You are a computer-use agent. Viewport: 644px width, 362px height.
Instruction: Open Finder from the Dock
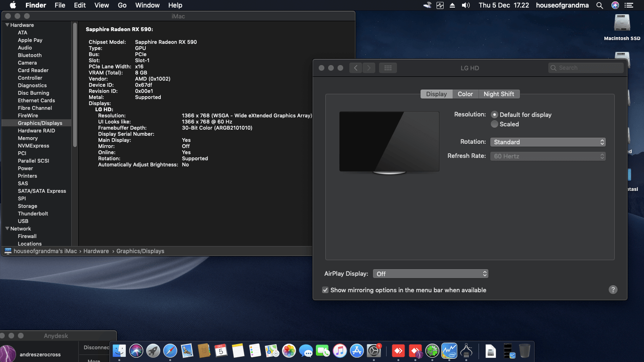[119, 351]
